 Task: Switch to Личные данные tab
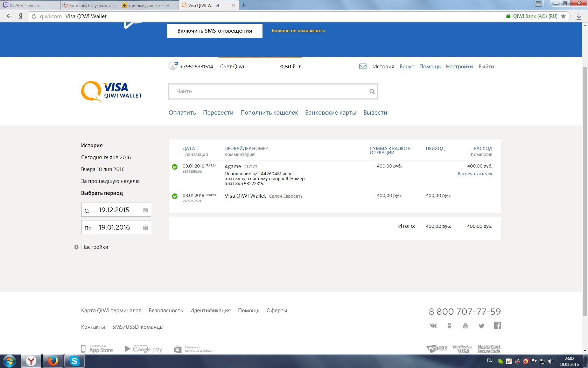pyautogui.click(x=149, y=5)
